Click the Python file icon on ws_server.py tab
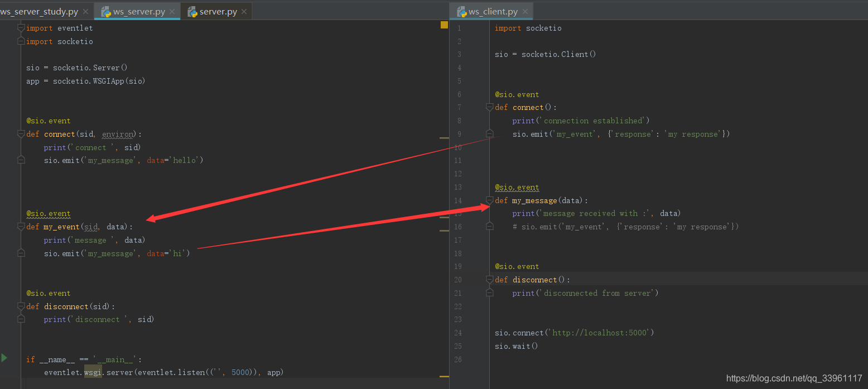 (105, 12)
